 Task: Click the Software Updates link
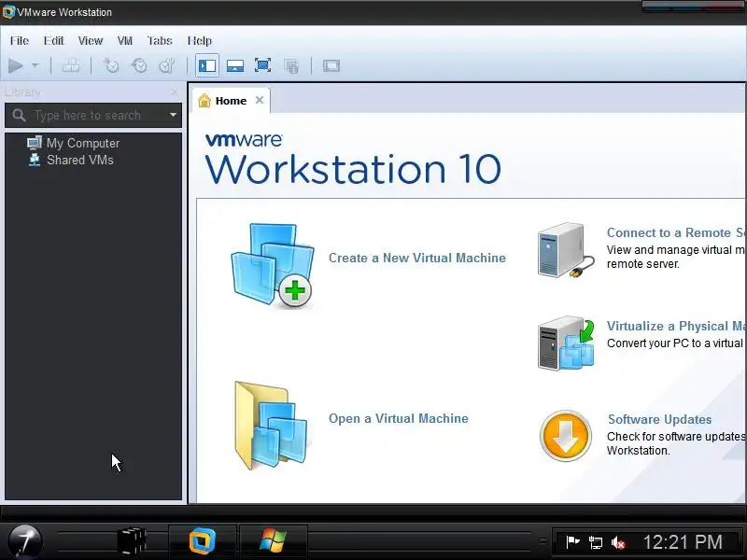(660, 419)
